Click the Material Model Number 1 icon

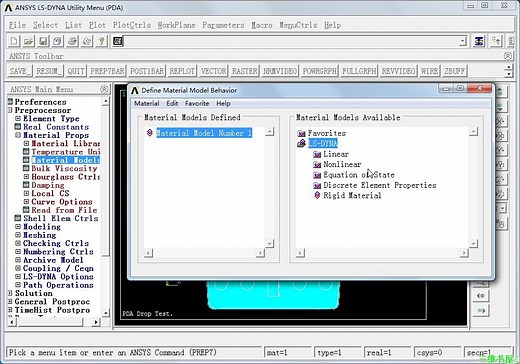(150, 133)
